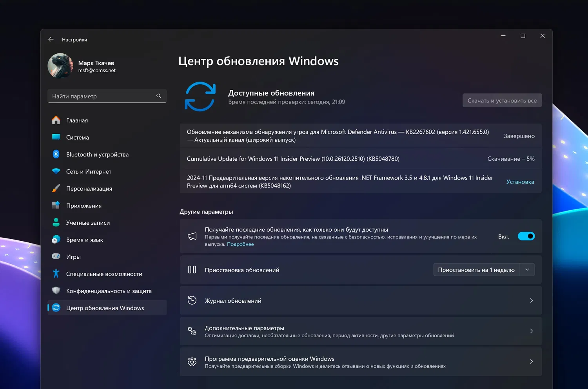Click the back arrow in Settings header
588x389 pixels.
tap(51, 40)
